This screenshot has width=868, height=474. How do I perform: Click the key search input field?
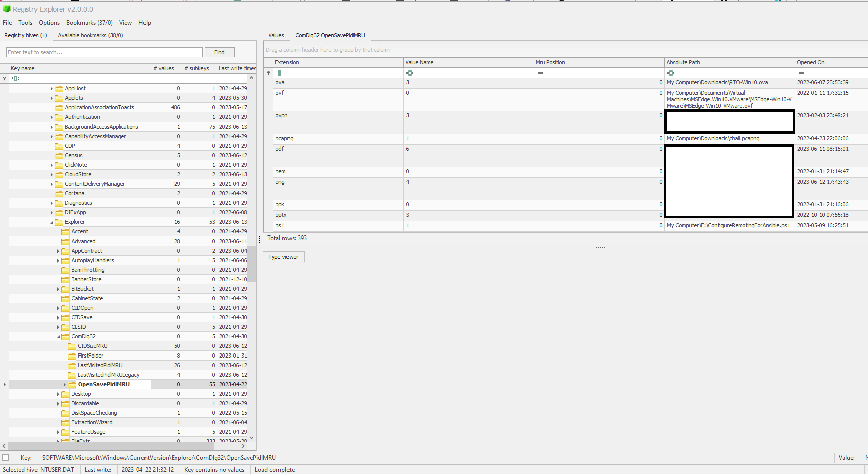tap(104, 52)
